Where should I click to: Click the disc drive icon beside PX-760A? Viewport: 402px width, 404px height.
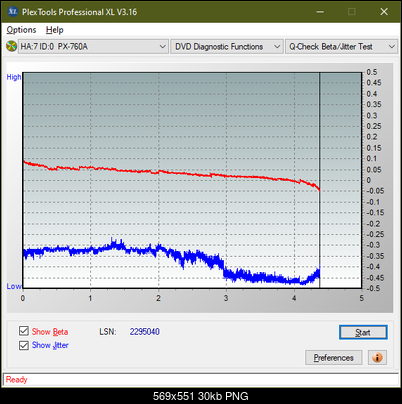point(11,46)
